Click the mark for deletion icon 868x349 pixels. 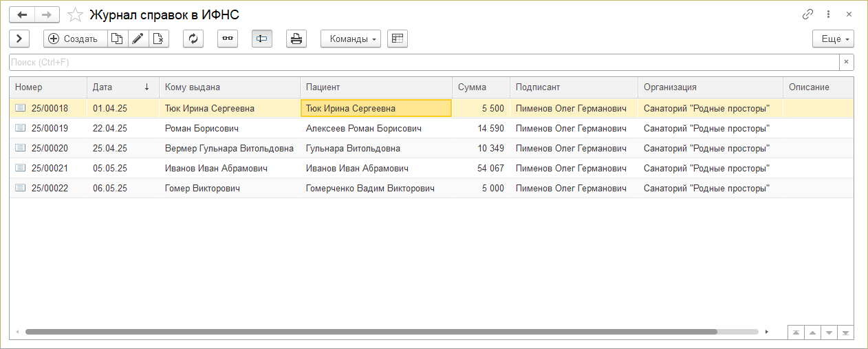pyautogui.click(x=158, y=39)
